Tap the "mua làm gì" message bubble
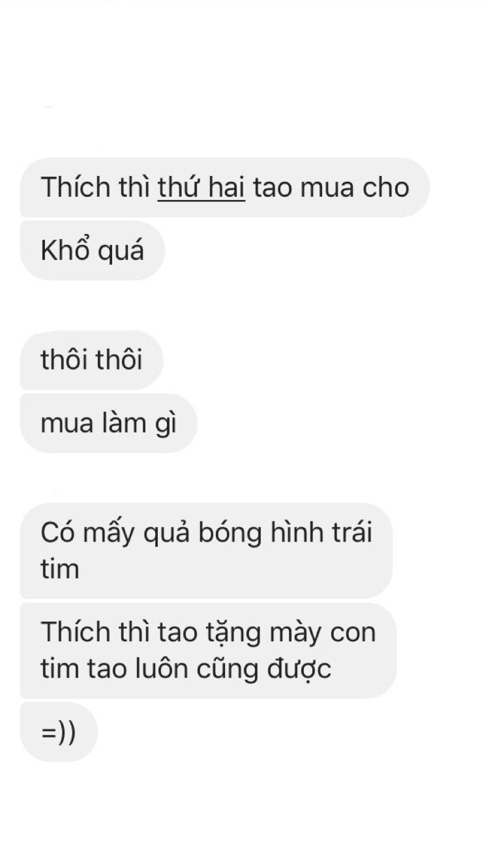 coord(108,423)
